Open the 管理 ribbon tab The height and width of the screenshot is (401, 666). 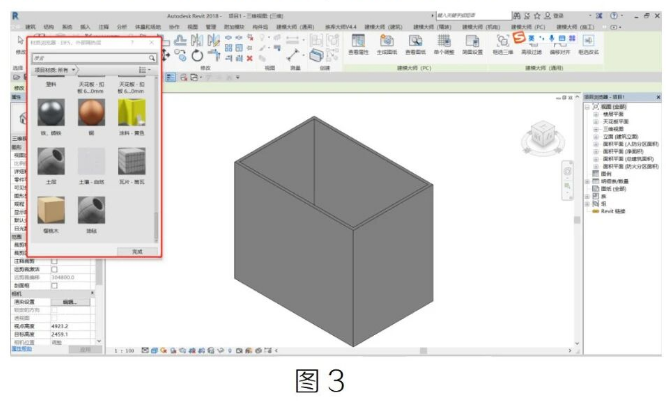point(211,27)
